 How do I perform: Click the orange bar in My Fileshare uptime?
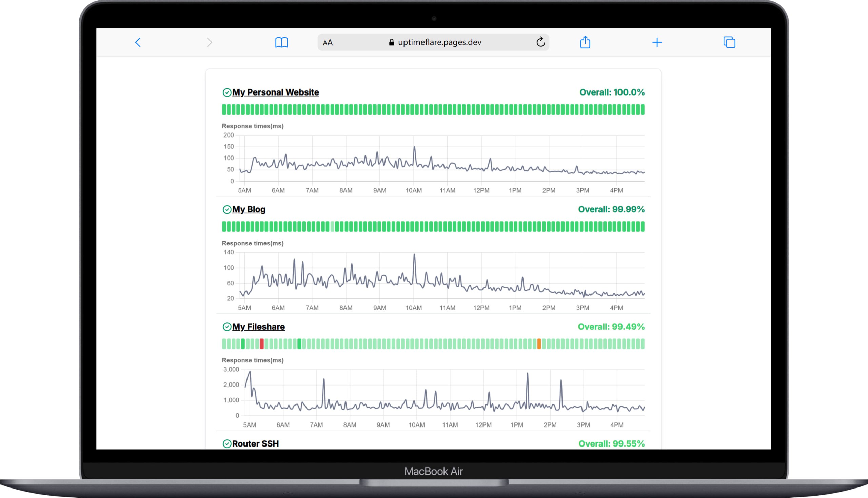click(539, 344)
